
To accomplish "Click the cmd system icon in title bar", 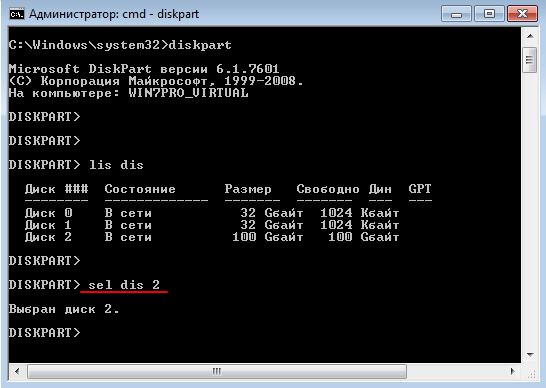I will pyautogui.click(x=16, y=14).
